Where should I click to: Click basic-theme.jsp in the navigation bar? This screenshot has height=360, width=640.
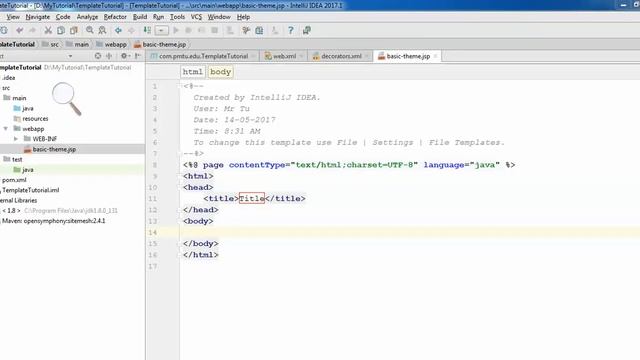tap(160, 44)
